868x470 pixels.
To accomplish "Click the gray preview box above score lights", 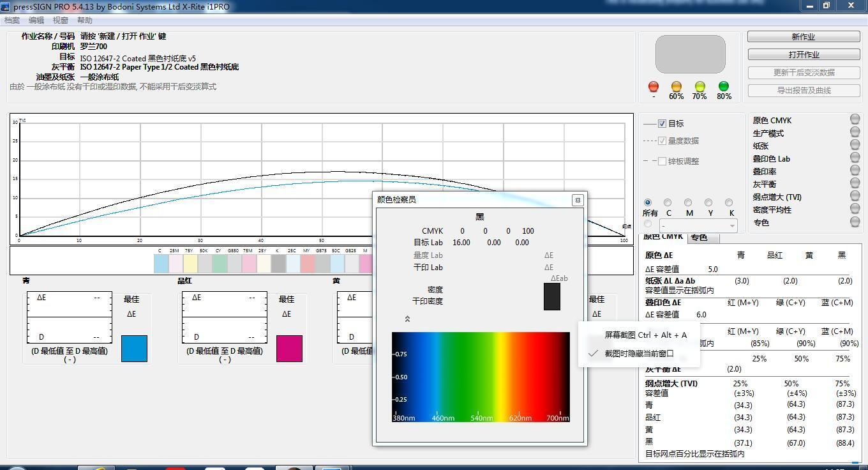I will (x=690, y=54).
